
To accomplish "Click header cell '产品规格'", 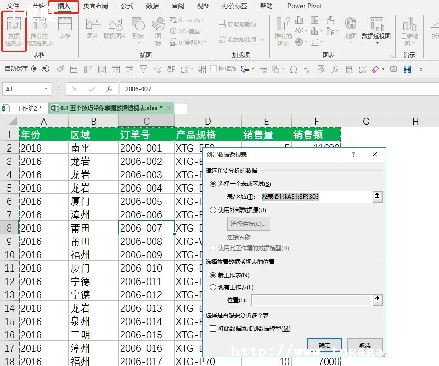I will [x=208, y=134].
